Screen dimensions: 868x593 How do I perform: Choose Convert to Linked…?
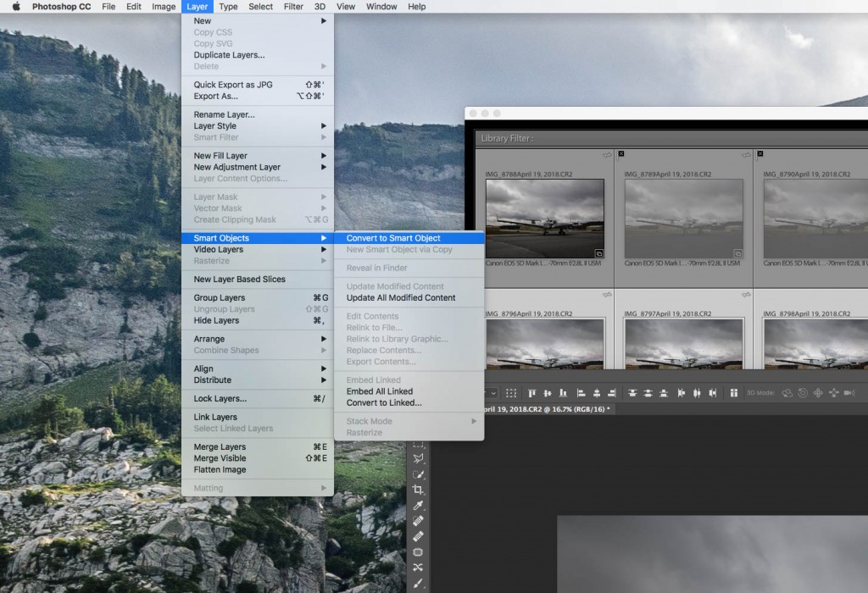pyautogui.click(x=409, y=402)
